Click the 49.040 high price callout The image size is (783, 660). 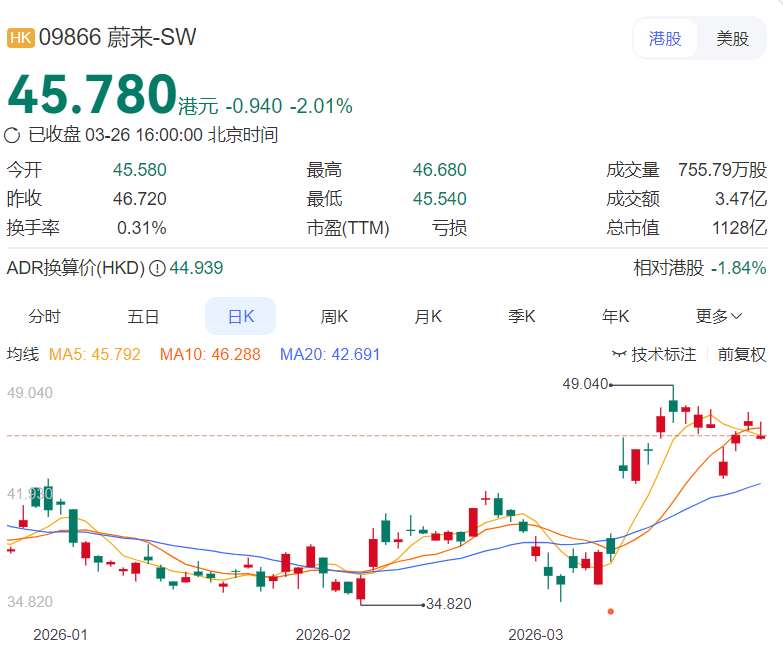tap(585, 384)
